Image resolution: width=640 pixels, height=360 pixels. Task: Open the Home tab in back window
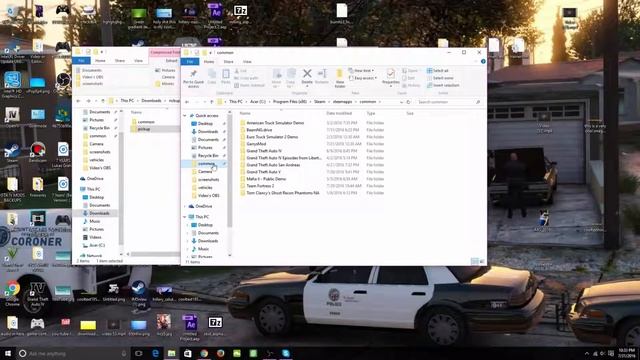(100, 61)
